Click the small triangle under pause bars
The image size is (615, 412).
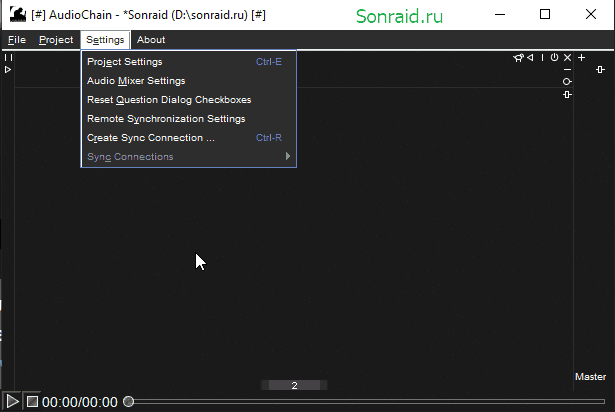(8, 70)
